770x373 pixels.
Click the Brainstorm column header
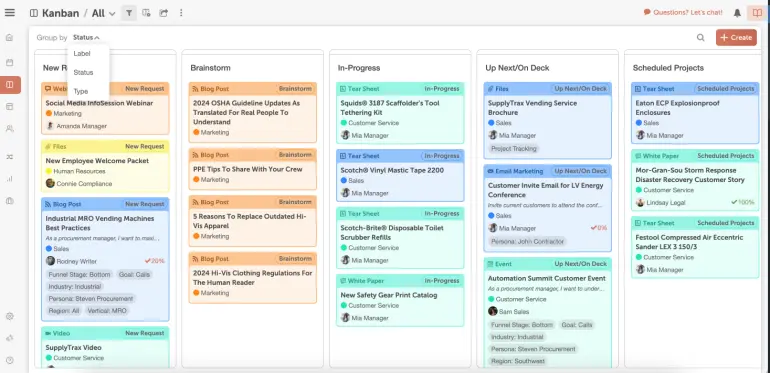coord(210,68)
